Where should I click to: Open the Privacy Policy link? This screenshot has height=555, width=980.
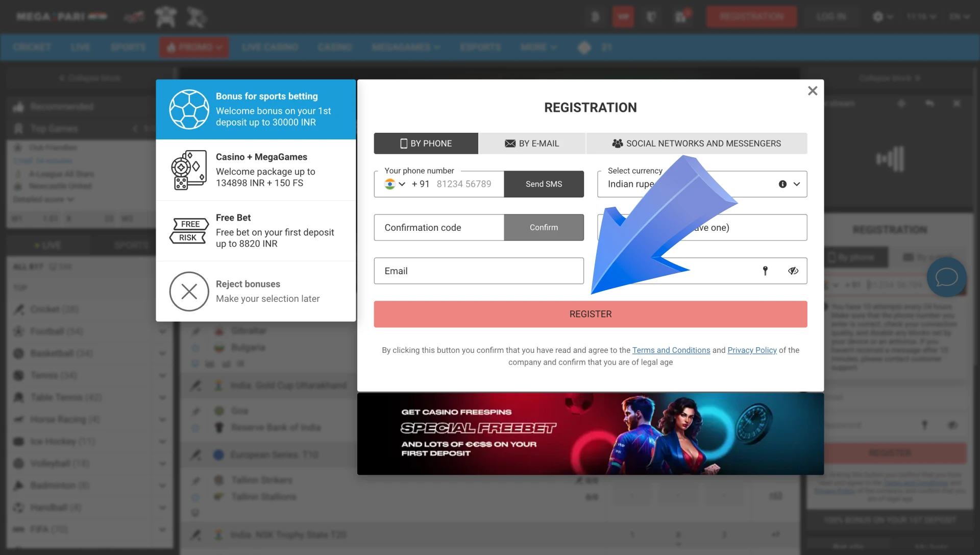(x=752, y=350)
